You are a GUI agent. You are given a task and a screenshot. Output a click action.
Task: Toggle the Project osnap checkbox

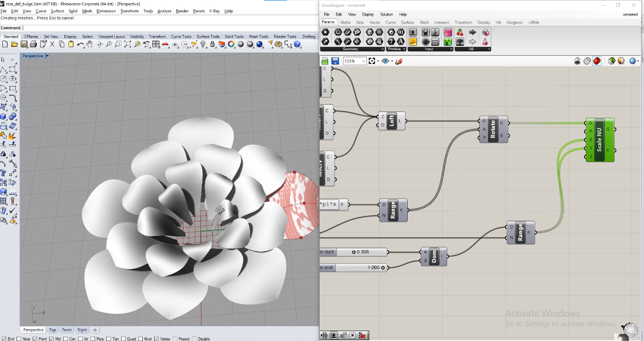[x=175, y=339]
